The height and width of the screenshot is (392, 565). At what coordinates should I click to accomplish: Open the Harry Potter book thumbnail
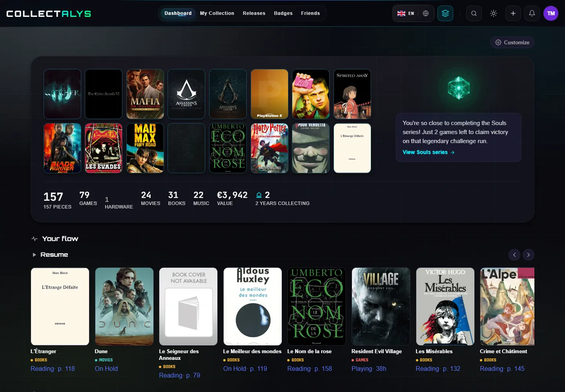click(x=270, y=148)
